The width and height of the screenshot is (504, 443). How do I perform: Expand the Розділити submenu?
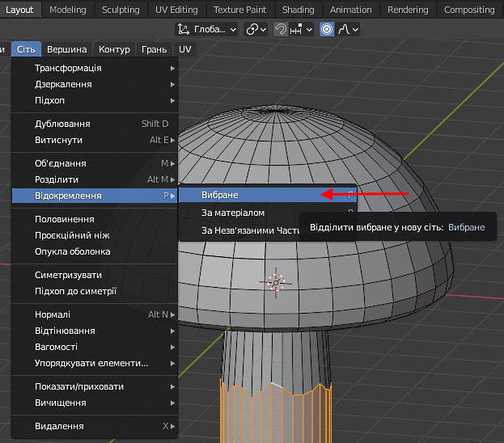95,179
